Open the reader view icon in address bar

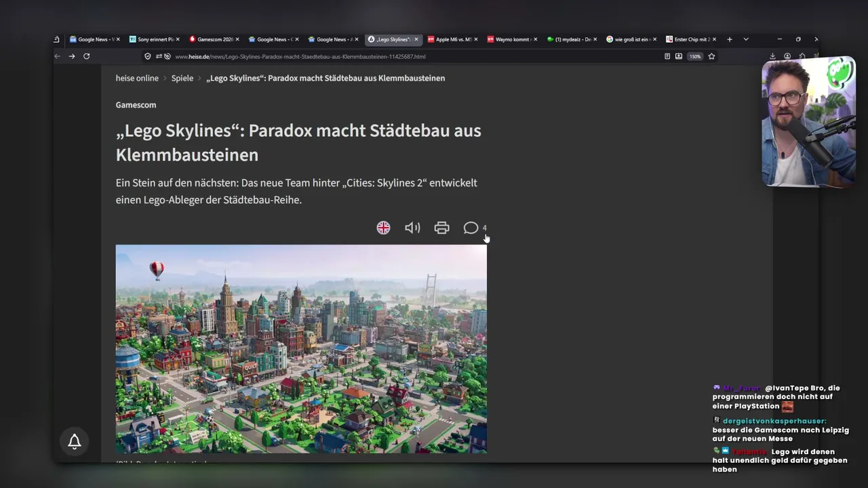click(x=667, y=56)
